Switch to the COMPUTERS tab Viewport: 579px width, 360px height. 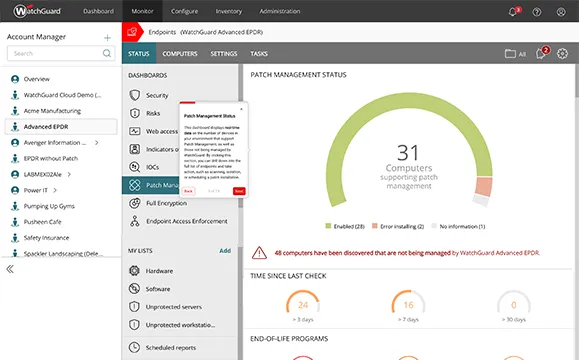point(180,54)
